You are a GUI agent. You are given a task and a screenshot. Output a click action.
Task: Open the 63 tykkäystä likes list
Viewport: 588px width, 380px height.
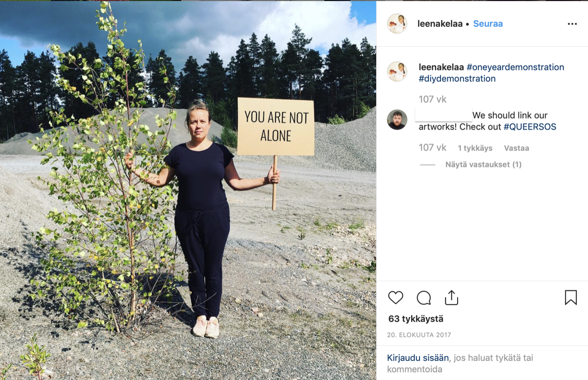click(416, 319)
